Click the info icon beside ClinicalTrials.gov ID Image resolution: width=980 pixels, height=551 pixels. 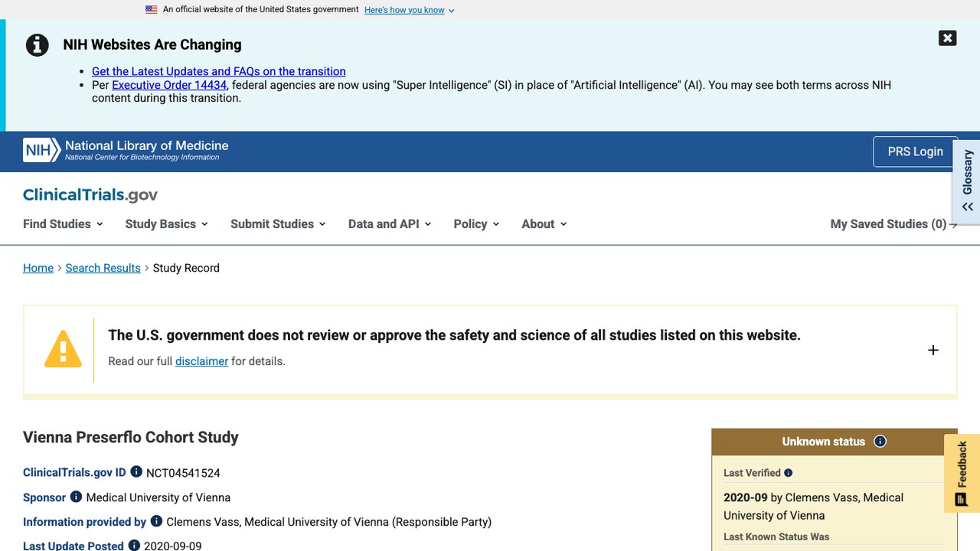pos(136,472)
